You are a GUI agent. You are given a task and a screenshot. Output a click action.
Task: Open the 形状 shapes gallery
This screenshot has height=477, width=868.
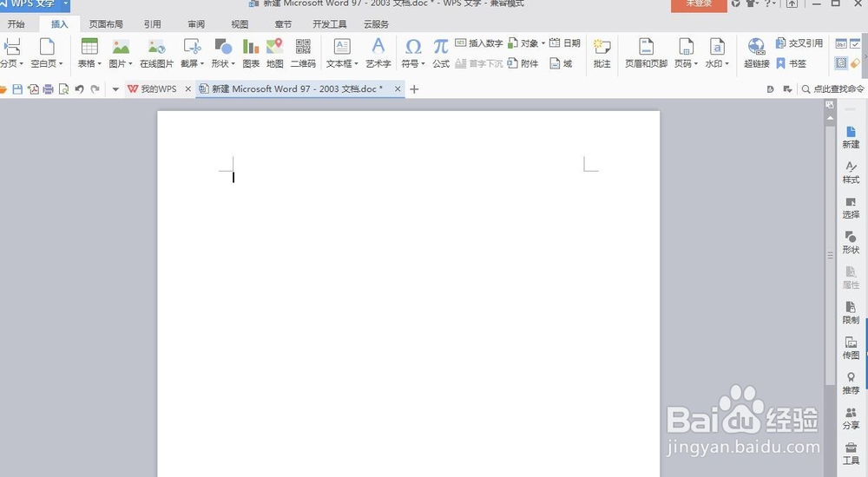[223, 47]
